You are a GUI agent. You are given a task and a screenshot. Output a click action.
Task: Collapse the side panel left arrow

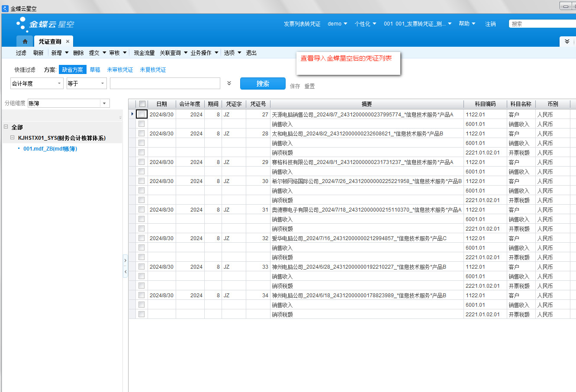125,272
